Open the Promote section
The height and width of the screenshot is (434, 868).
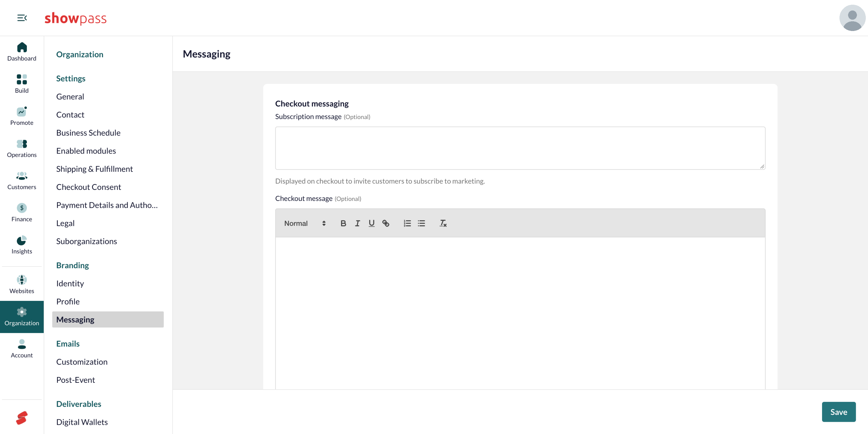[22, 116]
